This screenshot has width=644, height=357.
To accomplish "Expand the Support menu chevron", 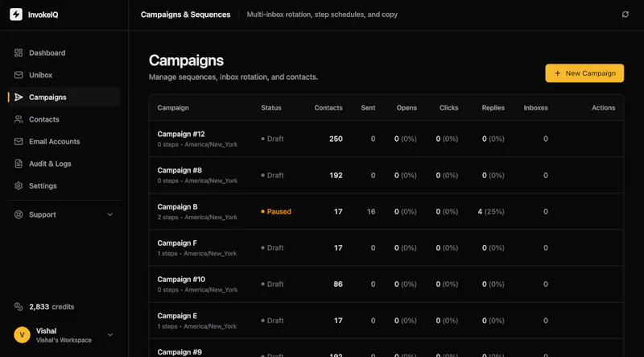I will (x=110, y=214).
